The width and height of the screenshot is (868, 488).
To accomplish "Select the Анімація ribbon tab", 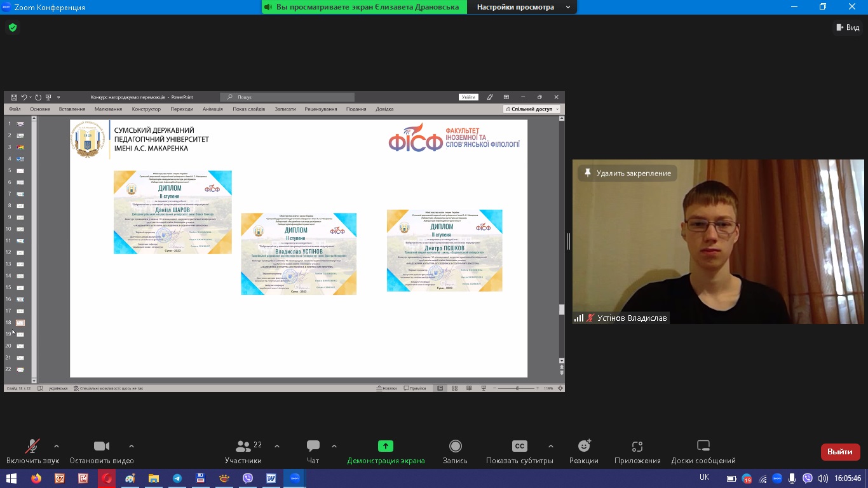I will 213,109.
